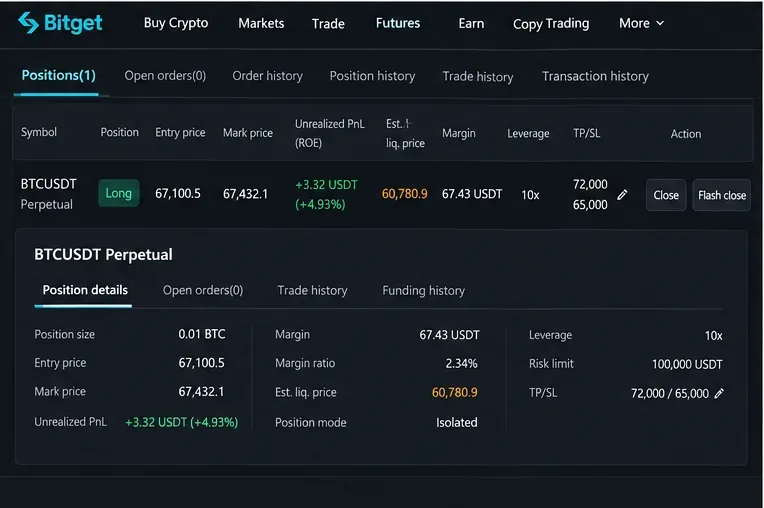The image size is (764, 508).
Task: Open the Markets page
Action: [261, 23]
